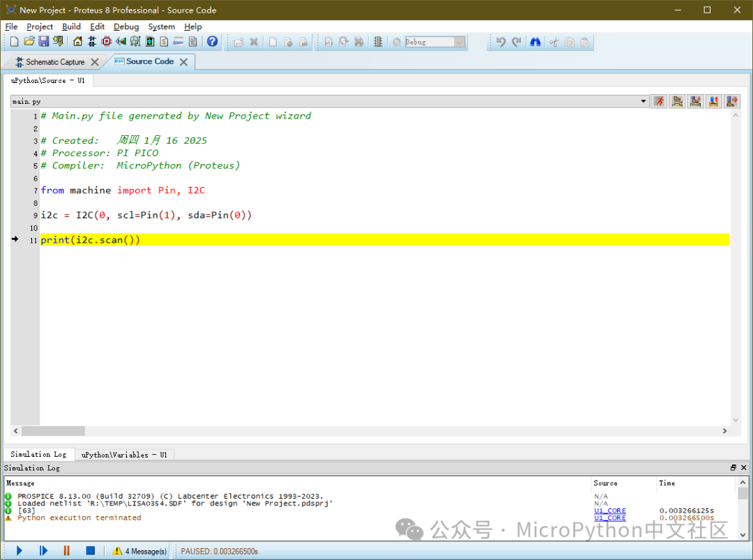Close the Source Code tab
753x560 pixels.
(x=183, y=62)
